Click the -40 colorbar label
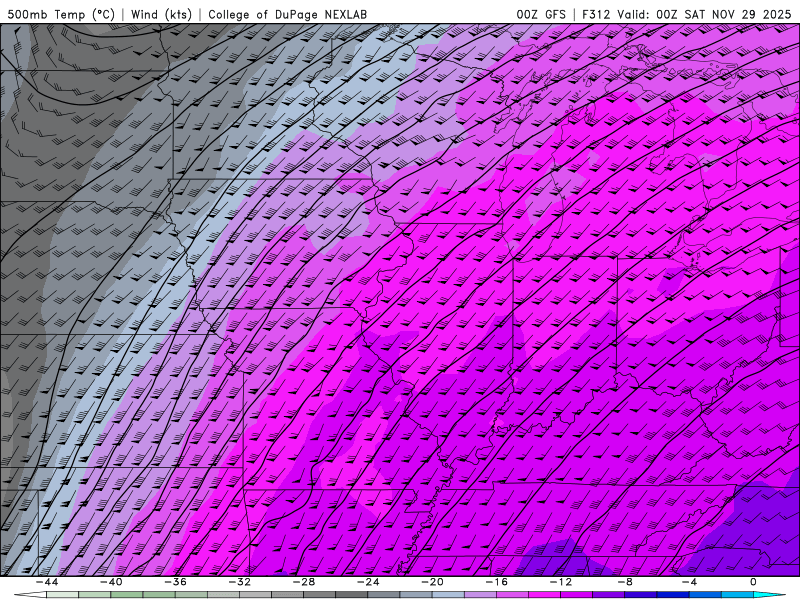The height and width of the screenshot is (600, 800). (111, 582)
